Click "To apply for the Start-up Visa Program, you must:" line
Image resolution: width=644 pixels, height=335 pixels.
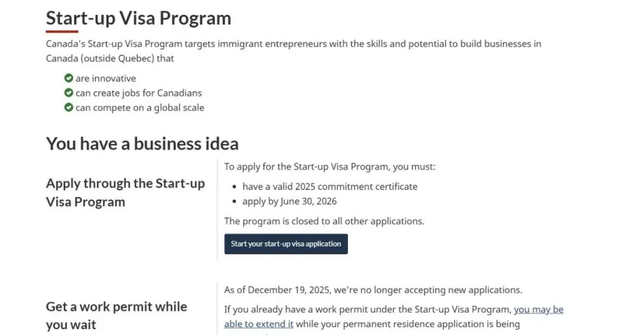coord(330,167)
